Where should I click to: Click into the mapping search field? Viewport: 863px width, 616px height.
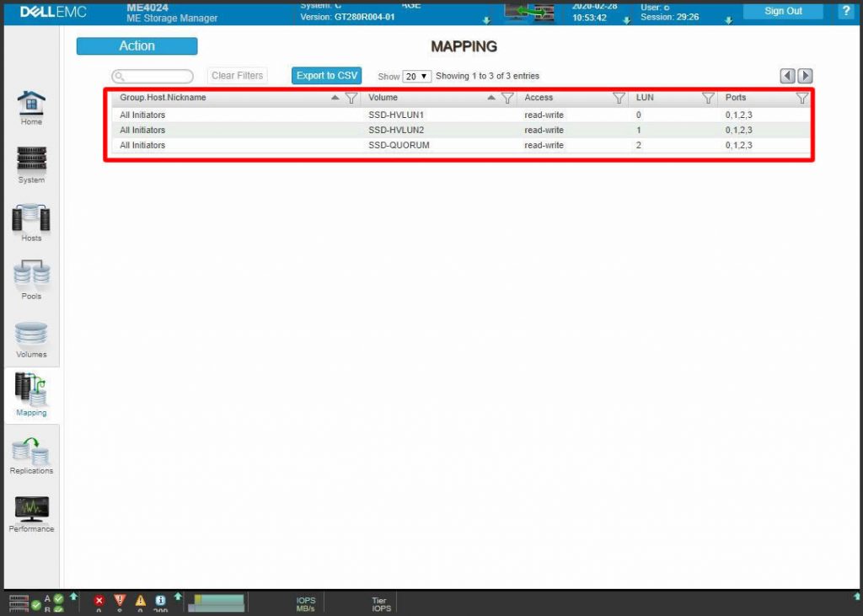coord(153,76)
